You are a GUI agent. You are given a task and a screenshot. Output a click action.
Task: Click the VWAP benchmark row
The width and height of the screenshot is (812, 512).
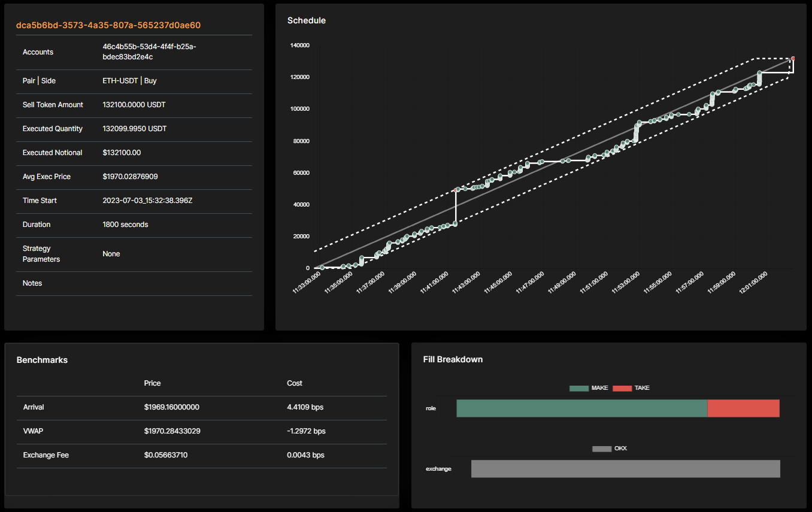pyautogui.click(x=202, y=431)
